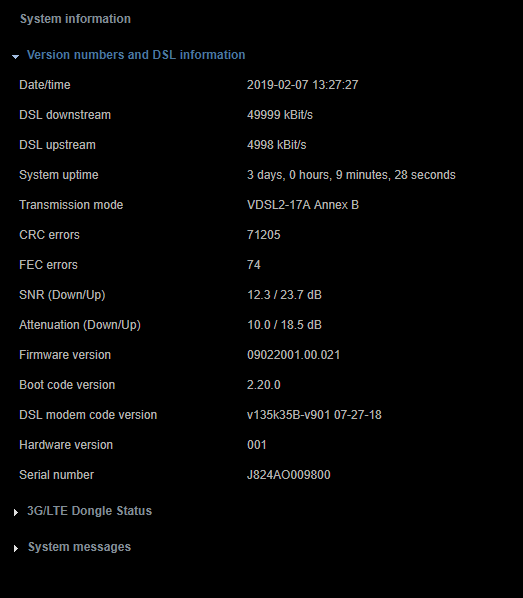
Task: Select the serial number J824AO009800 value
Action: tap(288, 474)
